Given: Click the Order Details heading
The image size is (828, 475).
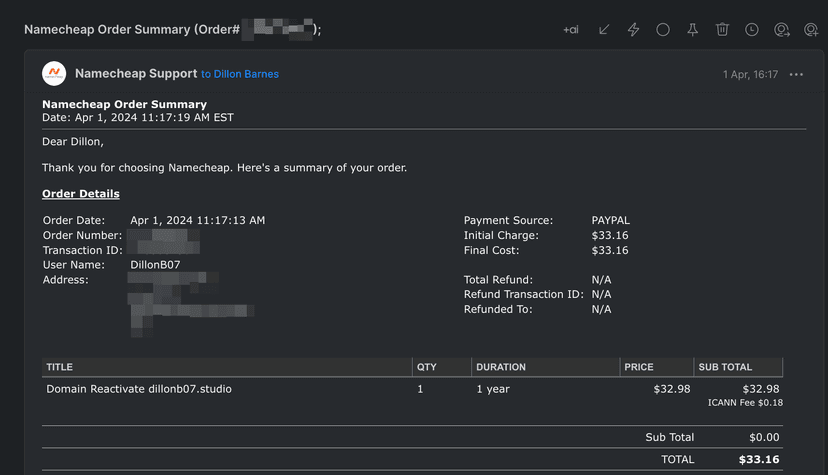Looking at the screenshot, I should click(81, 194).
